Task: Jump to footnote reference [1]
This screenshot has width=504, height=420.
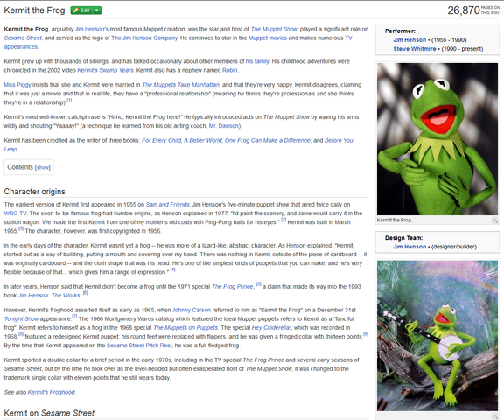Action: [69, 101]
